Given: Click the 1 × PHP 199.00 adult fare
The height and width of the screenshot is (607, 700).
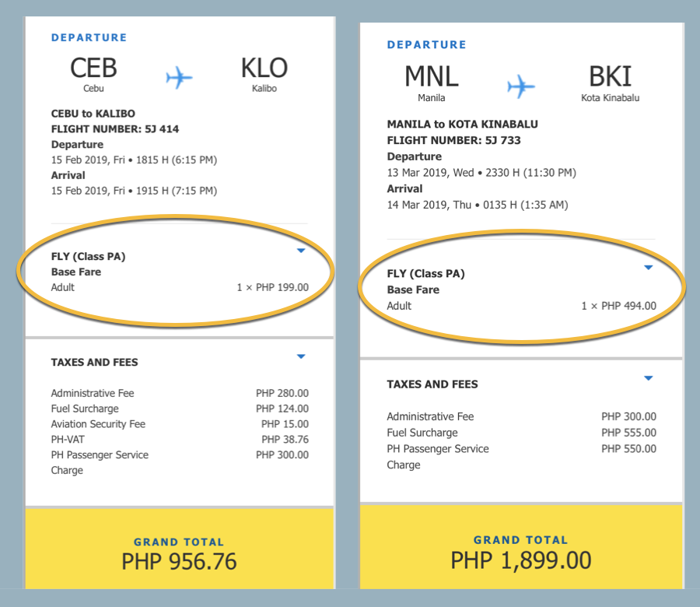Looking at the screenshot, I should [x=272, y=287].
